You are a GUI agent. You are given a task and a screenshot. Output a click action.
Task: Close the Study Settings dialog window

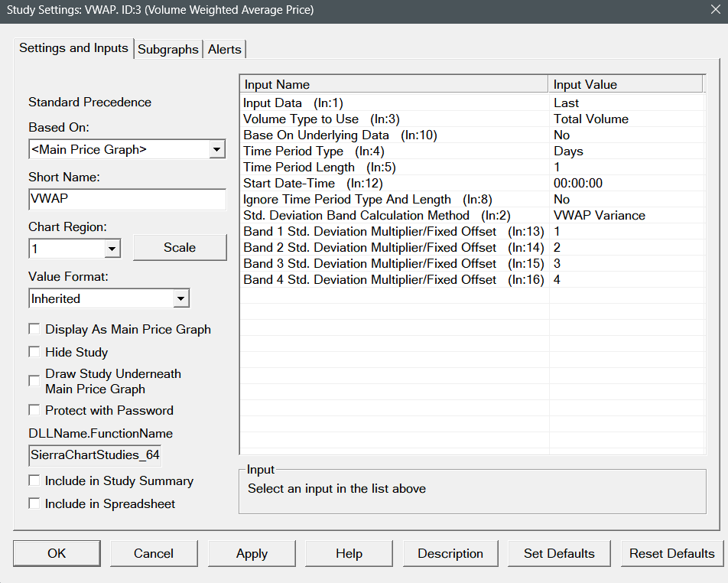click(713, 11)
